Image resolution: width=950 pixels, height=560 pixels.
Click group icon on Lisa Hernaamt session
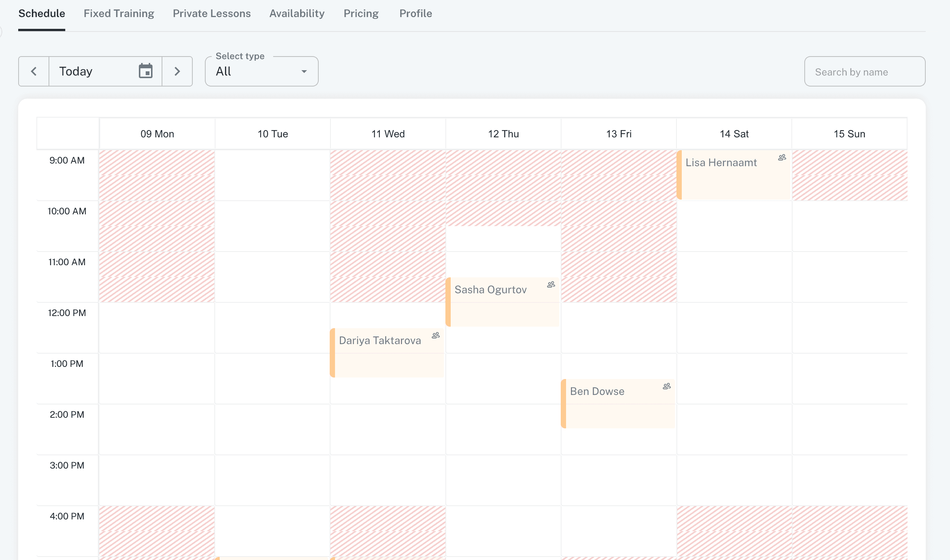pyautogui.click(x=782, y=157)
